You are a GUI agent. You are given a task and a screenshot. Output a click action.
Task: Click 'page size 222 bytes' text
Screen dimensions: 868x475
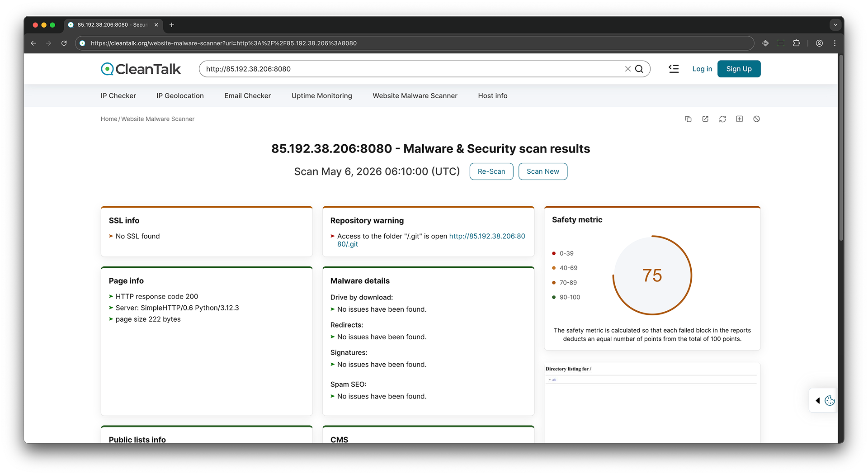coord(148,319)
